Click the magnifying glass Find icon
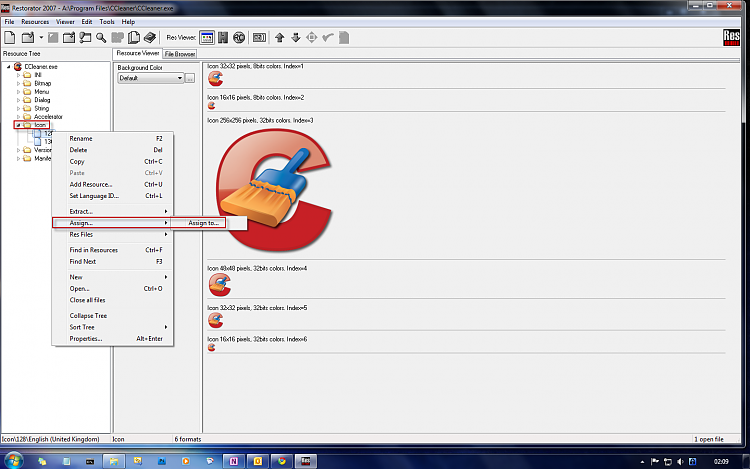 (x=101, y=37)
